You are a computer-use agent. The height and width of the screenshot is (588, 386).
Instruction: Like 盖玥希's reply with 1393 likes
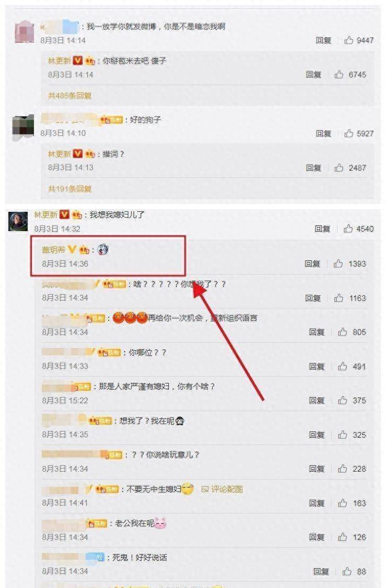point(338,263)
